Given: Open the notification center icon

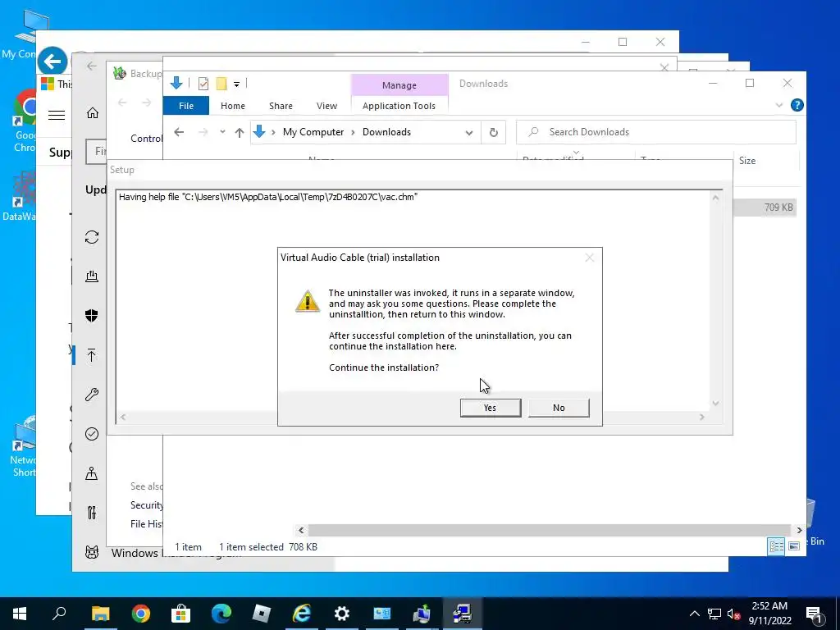Looking at the screenshot, I should pyautogui.click(x=814, y=614).
